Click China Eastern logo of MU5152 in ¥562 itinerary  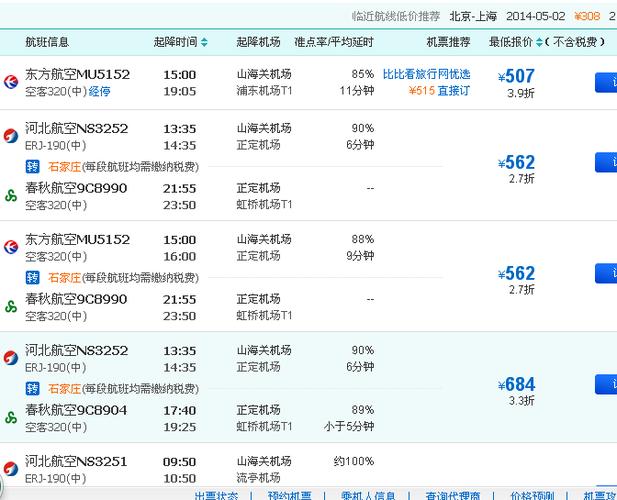[11, 247]
